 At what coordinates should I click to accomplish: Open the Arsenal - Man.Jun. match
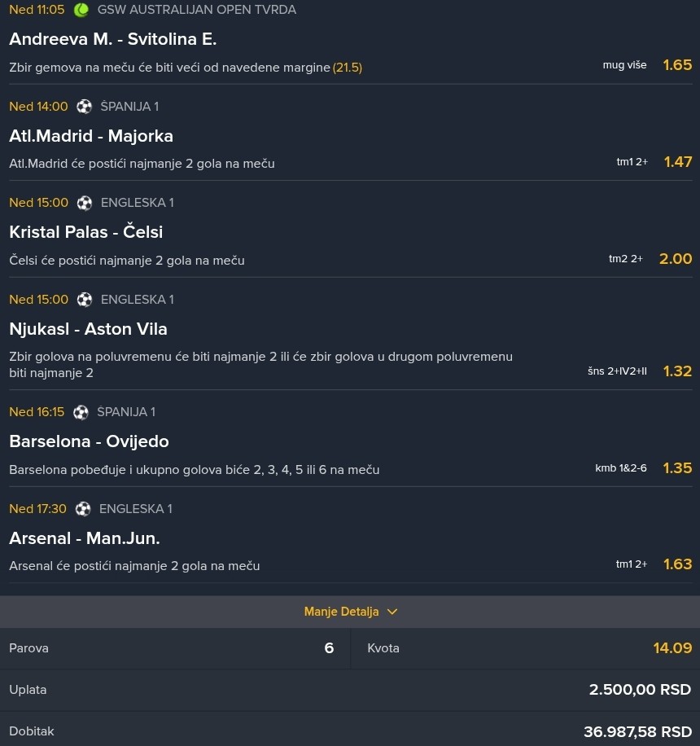85,538
